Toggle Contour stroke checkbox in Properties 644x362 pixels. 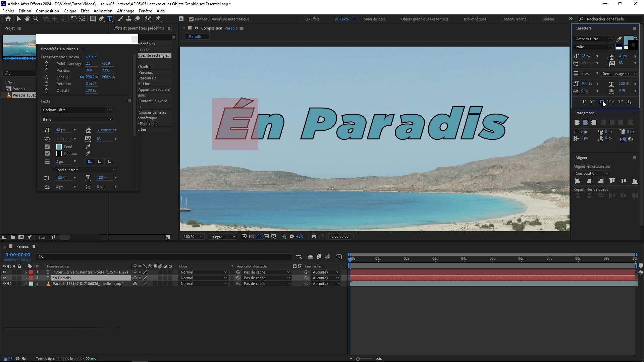coord(47,154)
